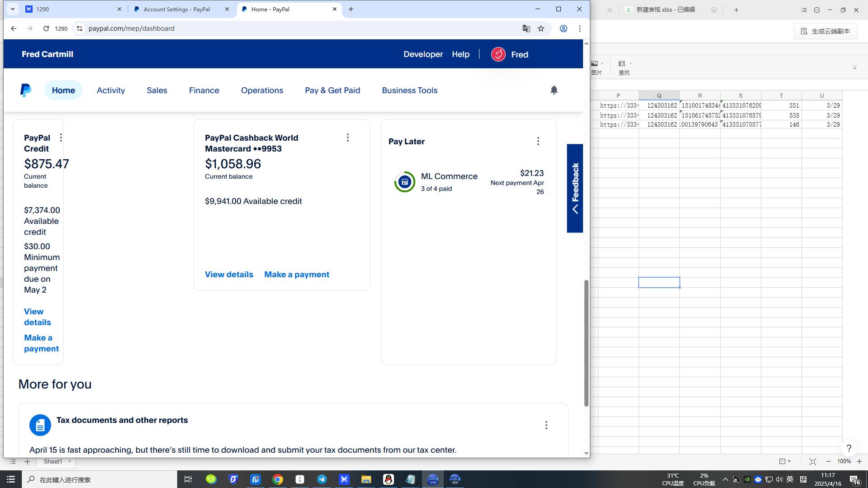Open File Explorer from the taskbar

pos(366,479)
